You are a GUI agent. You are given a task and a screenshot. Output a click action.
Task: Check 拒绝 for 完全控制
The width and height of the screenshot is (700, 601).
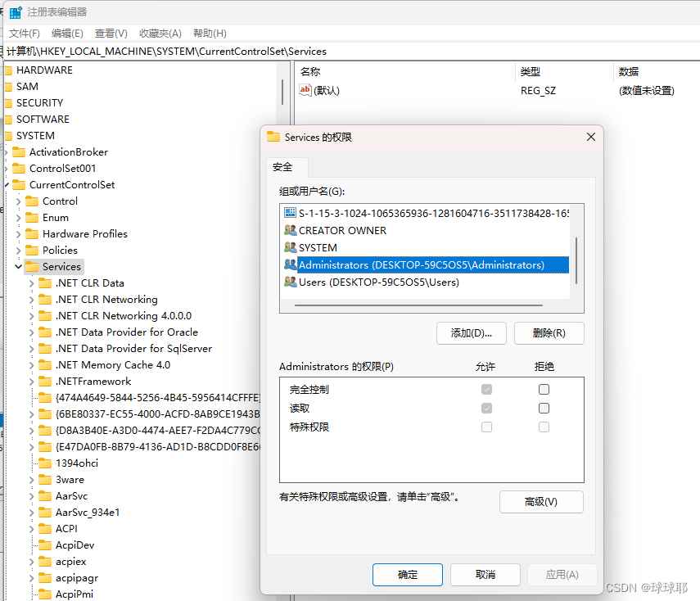[544, 391]
